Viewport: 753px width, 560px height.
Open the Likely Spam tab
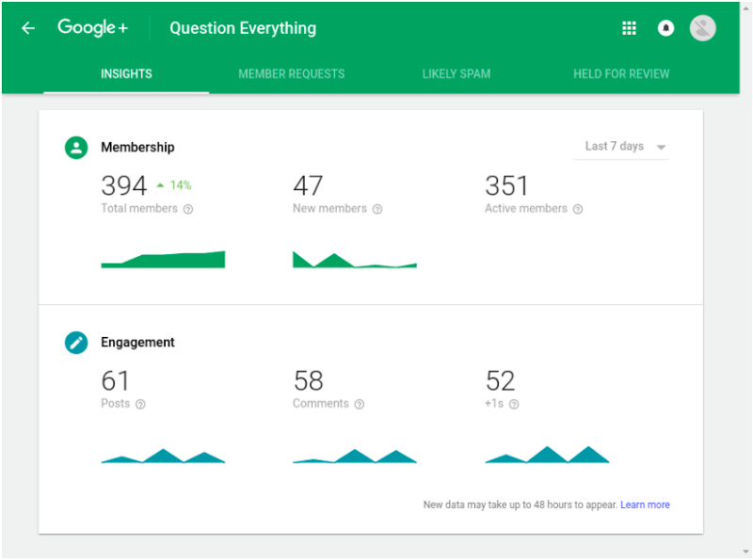(456, 73)
